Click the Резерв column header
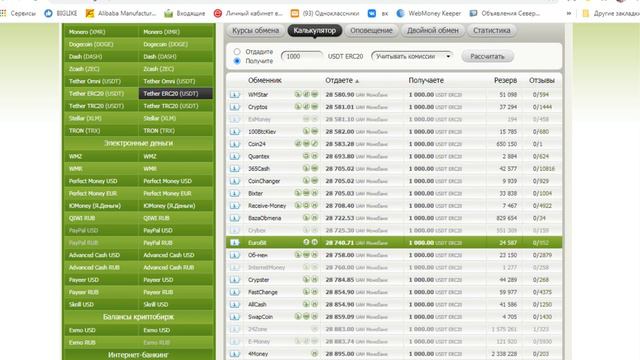This screenshot has height=360, width=640. coord(505,80)
